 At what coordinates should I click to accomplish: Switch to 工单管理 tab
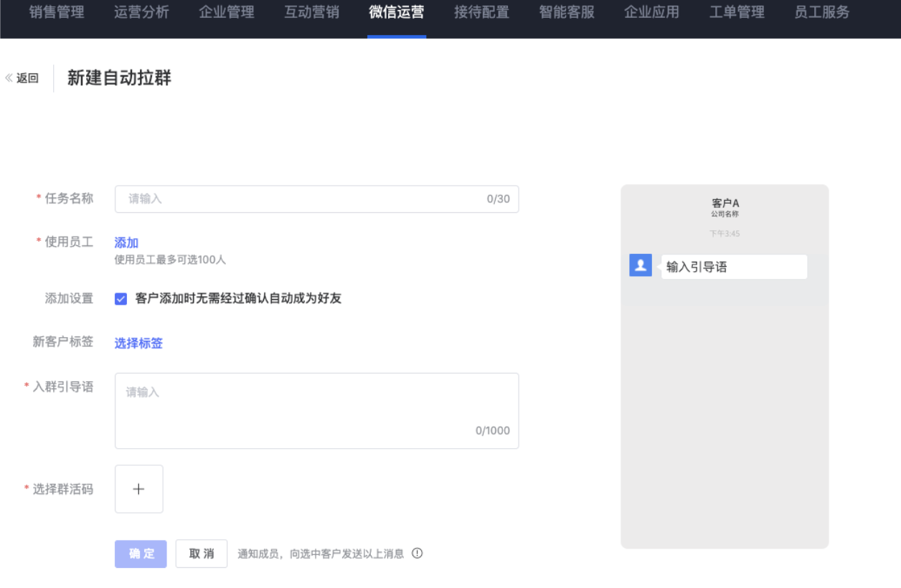(737, 12)
